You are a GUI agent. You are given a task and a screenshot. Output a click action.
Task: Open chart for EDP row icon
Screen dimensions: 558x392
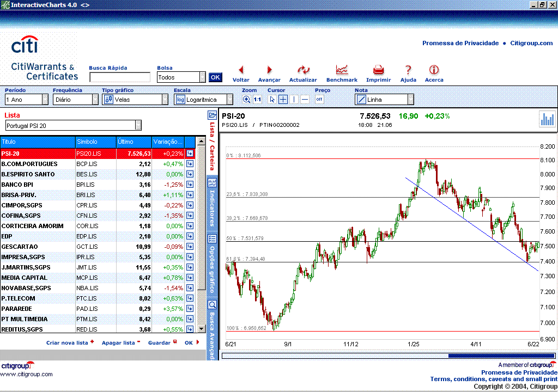(190, 236)
